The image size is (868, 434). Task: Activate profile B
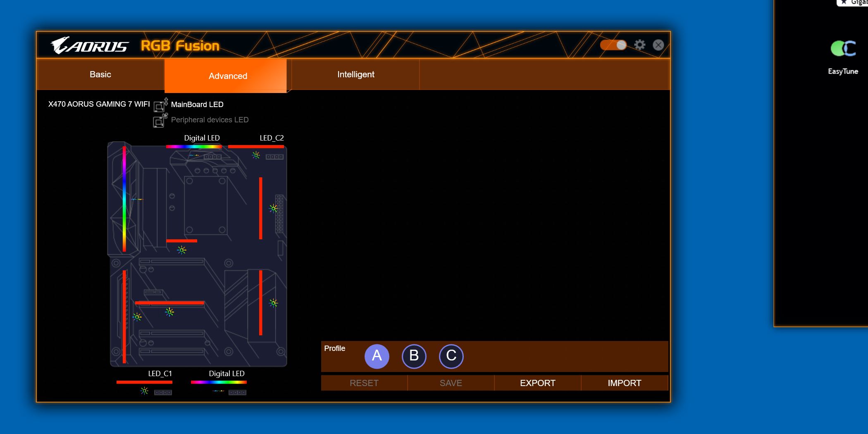414,356
